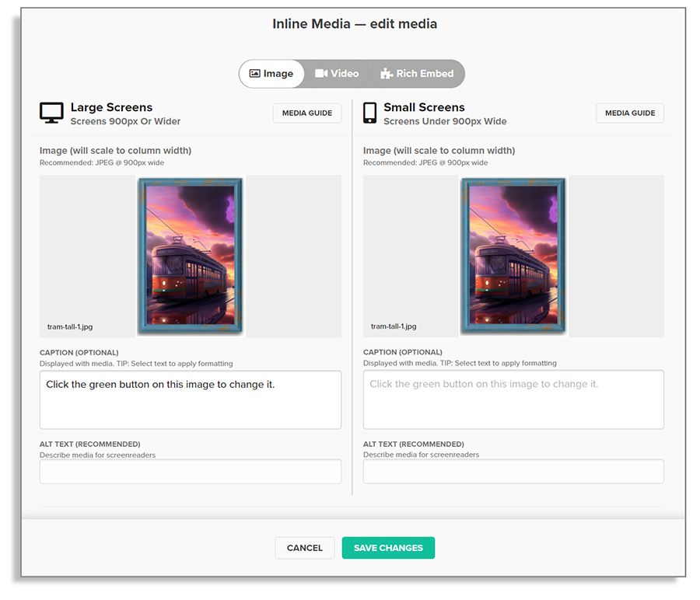The width and height of the screenshot is (700, 600).
Task: Click the picture icon in the Image tab
Action: pyautogui.click(x=254, y=74)
